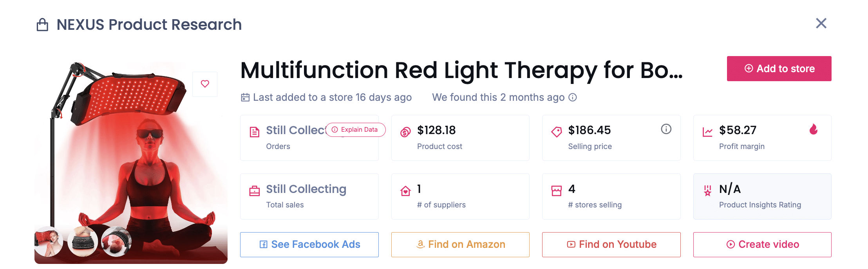Click the Orders document icon

click(255, 132)
